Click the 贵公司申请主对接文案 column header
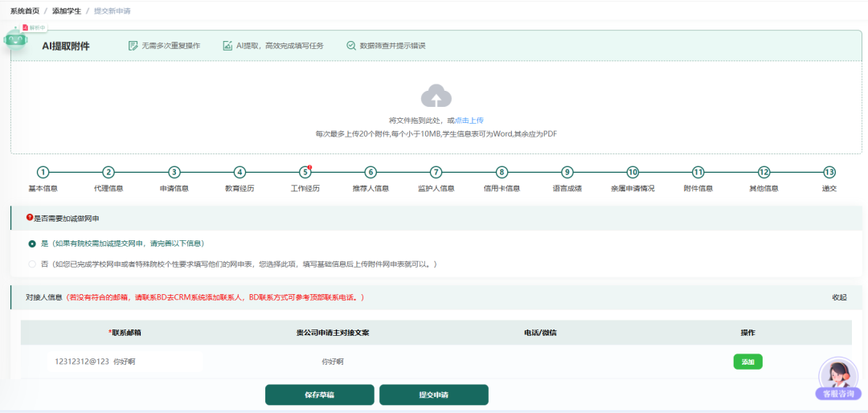This screenshot has width=868, height=413. pyautogui.click(x=333, y=333)
